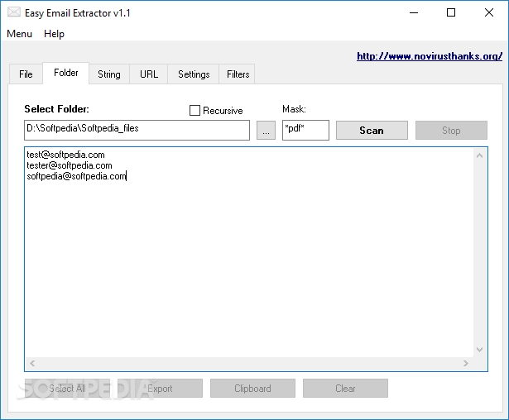Click tester@softpedia.com in results
Image resolution: width=509 pixels, height=420 pixels.
click(70, 165)
